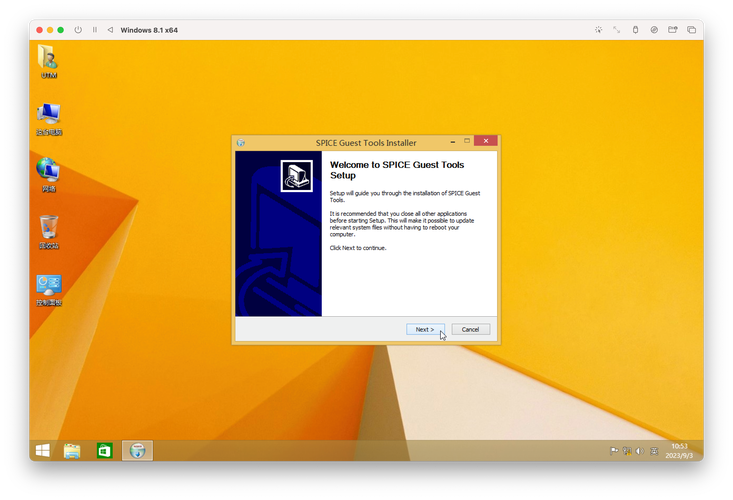Open File Explorer from the taskbar
This screenshot has height=500, width=733.
coord(72,451)
